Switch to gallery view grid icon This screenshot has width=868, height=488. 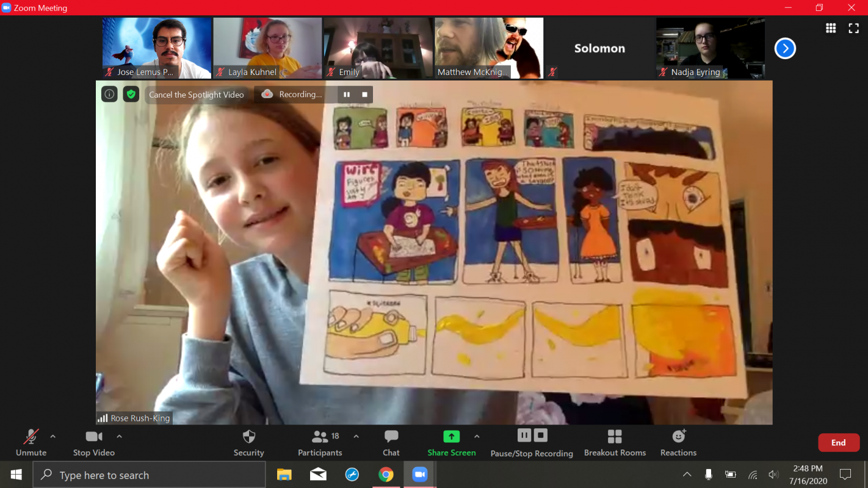pos(831,28)
